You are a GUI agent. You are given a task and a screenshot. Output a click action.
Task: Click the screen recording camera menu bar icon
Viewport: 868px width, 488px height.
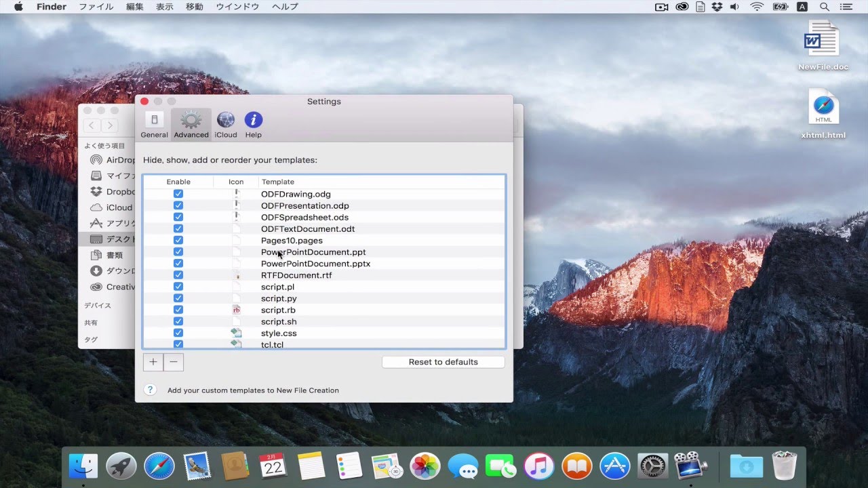[662, 7]
